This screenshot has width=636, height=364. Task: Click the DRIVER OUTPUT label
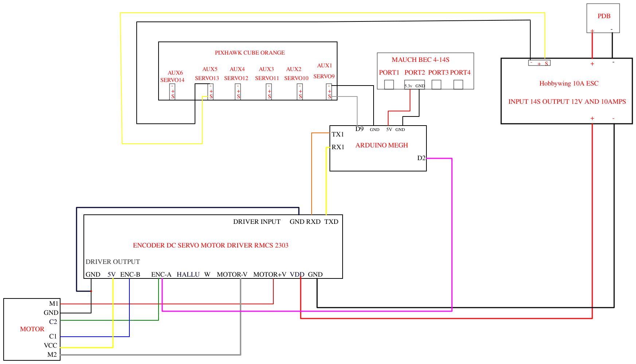tap(113, 262)
